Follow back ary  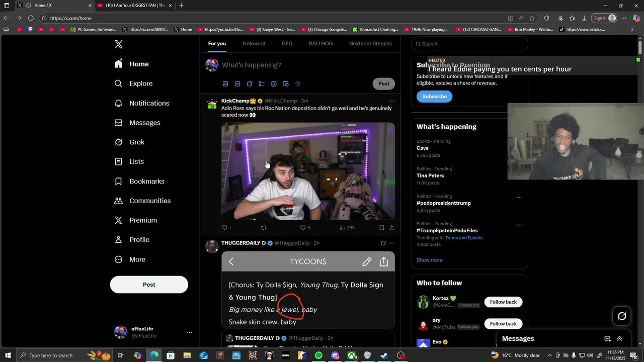(x=503, y=324)
